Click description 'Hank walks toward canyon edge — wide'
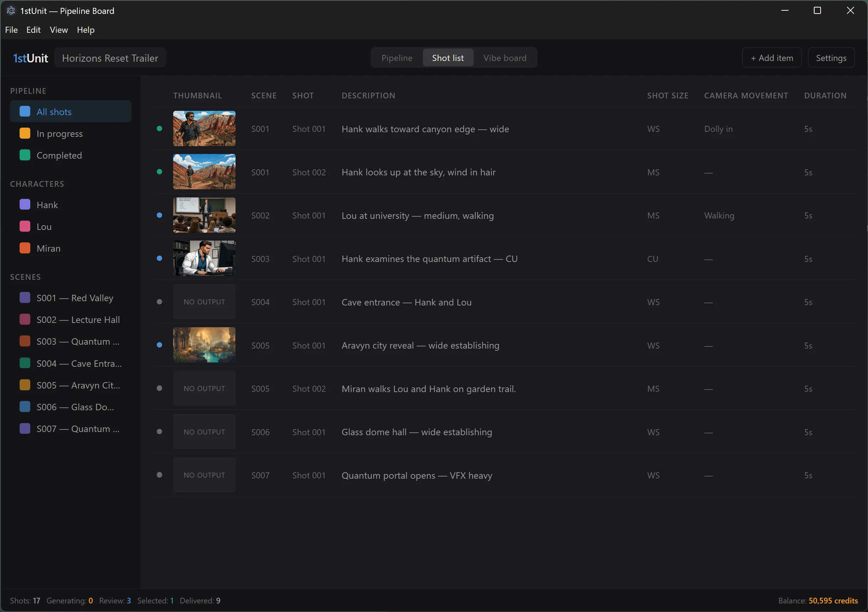868x612 pixels. pyautogui.click(x=425, y=129)
